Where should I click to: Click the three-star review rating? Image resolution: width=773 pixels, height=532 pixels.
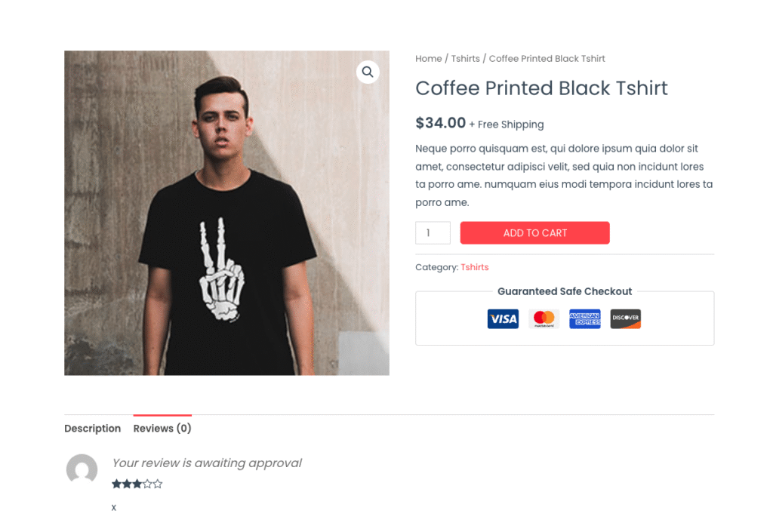point(137,484)
